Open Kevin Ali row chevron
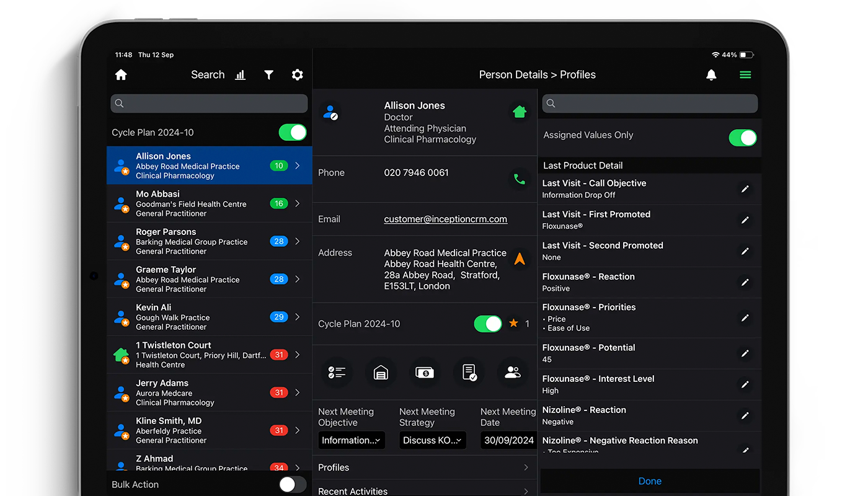This screenshot has height=496, width=868. pyautogui.click(x=298, y=317)
